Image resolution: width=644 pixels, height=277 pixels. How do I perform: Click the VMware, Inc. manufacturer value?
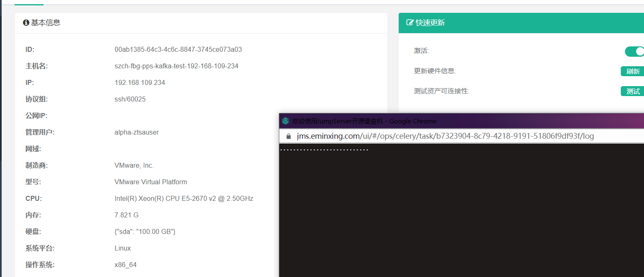[134, 165]
